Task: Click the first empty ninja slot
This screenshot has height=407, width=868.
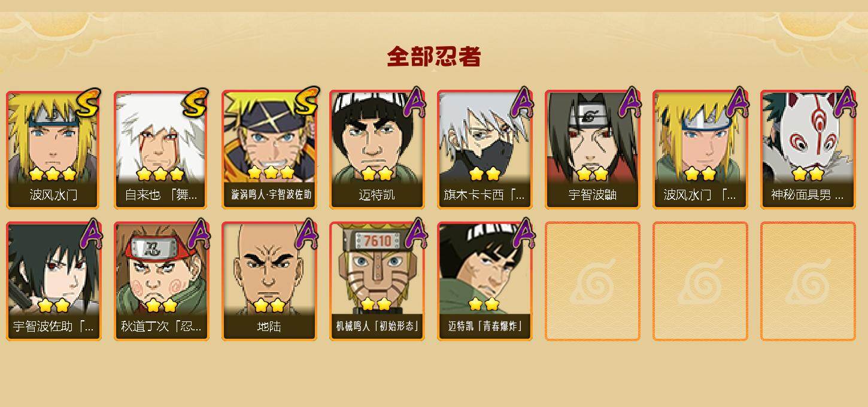Action: 593,281
